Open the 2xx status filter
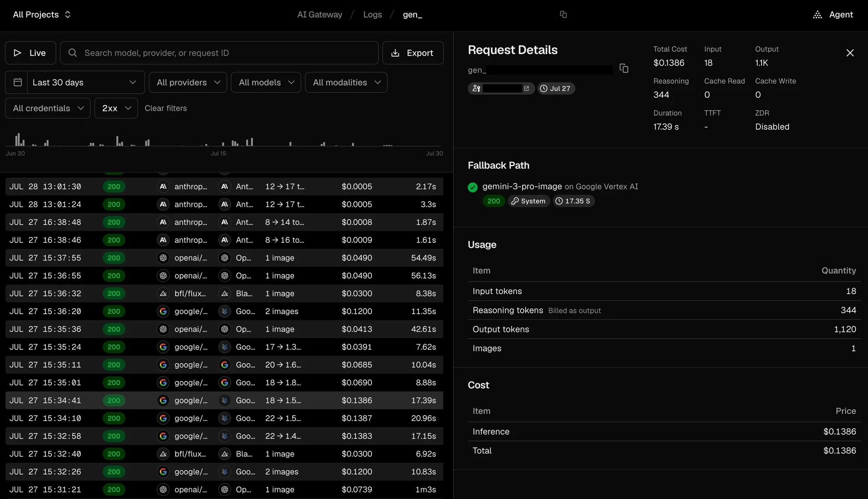868x499 pixels. [x=116, y=108]
